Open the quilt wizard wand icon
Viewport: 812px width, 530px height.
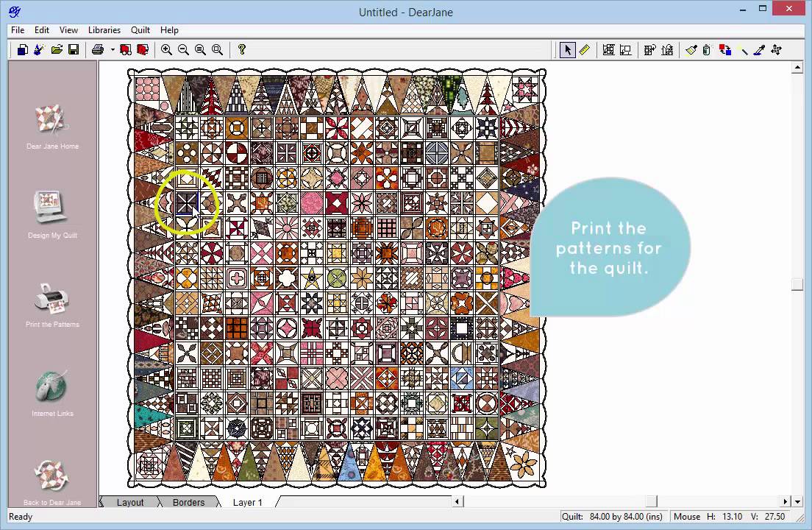click(x=40, y=50)
